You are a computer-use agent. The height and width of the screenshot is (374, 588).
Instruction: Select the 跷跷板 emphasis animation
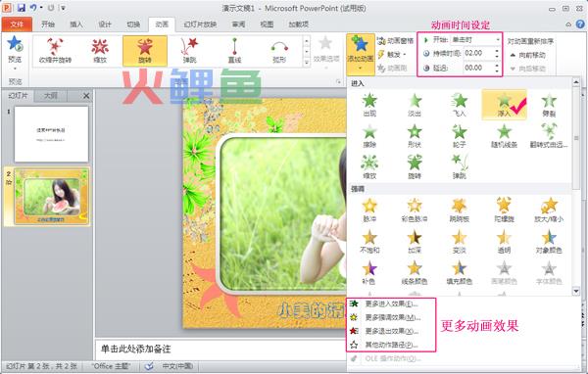[460, 210]
